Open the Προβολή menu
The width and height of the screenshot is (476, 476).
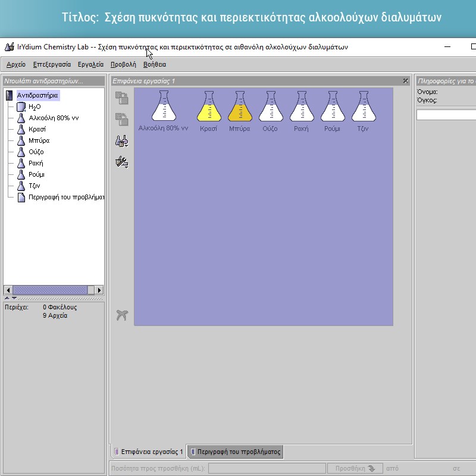(x=123, y=64)
